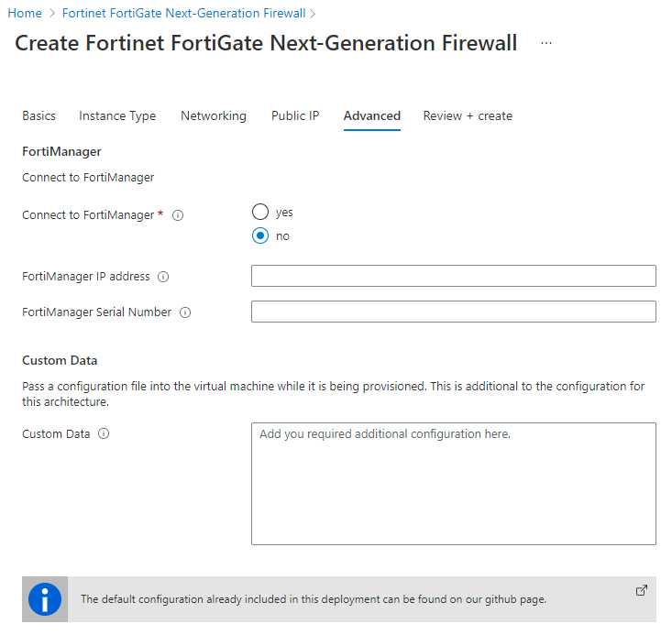Screen dimensions: 672x635
Task: Click the Home breadcrumb link
Action: (24, 14)
